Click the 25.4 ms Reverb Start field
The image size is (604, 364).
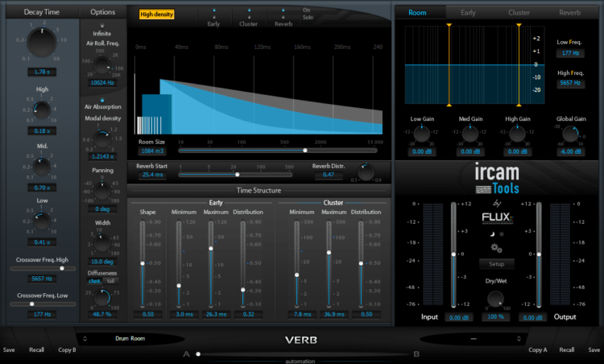click(152, 175)
